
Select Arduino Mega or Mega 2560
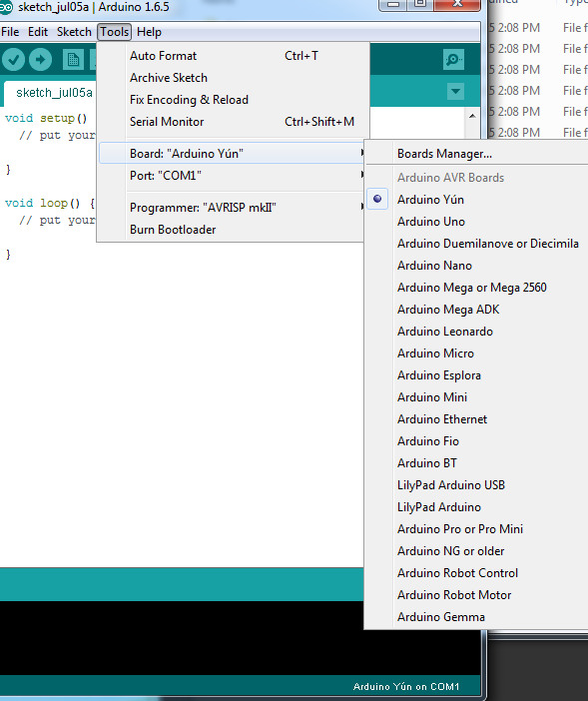(x=478, y=287)
